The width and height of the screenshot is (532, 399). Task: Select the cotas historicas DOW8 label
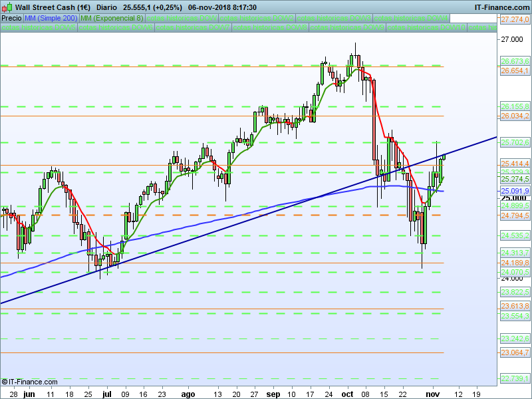coord(270,27)
